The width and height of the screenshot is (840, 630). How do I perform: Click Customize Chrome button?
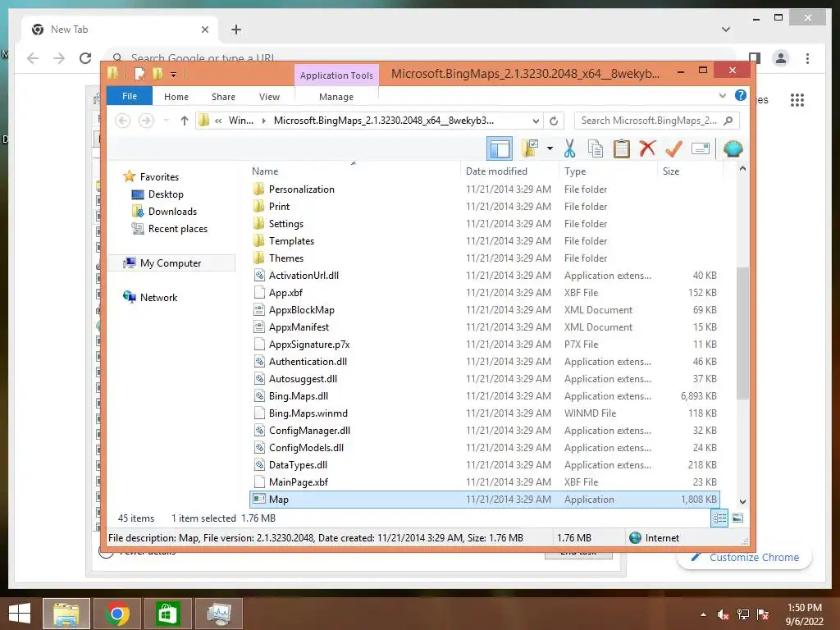pyautogui.click(x=745, y=557)
